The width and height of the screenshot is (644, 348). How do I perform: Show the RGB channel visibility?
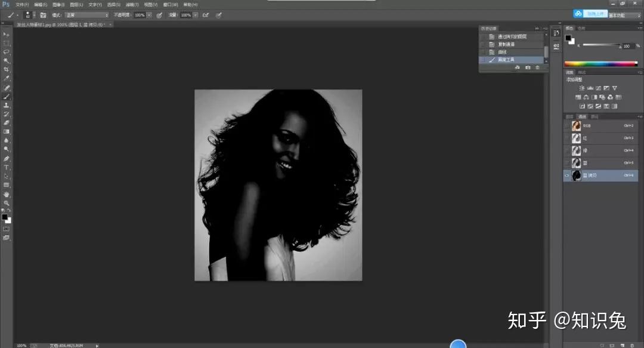coord(567,126)
